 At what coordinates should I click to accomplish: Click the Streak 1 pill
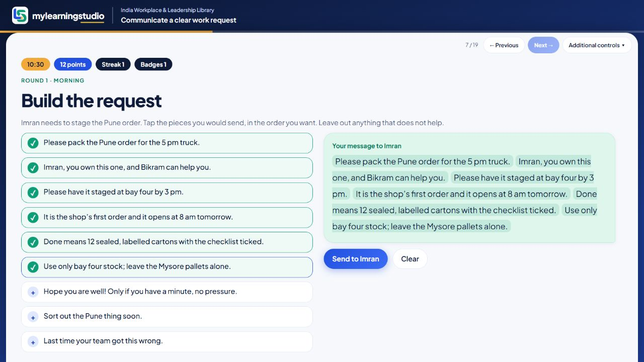click(113, 64)
